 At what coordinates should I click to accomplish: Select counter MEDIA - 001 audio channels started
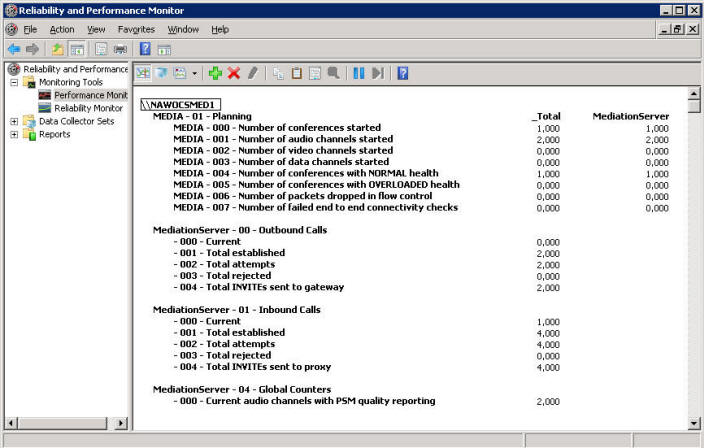(x=283, y=139)
